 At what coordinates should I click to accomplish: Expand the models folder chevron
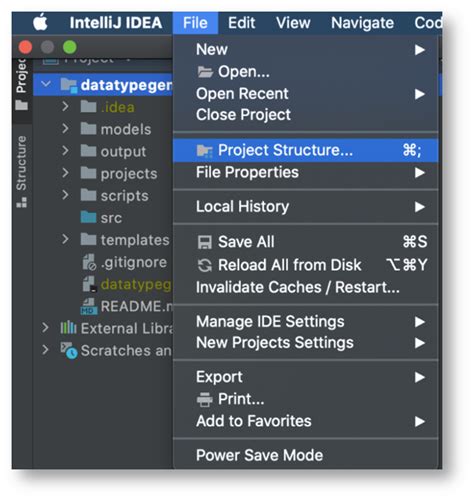tap(65, 129)
